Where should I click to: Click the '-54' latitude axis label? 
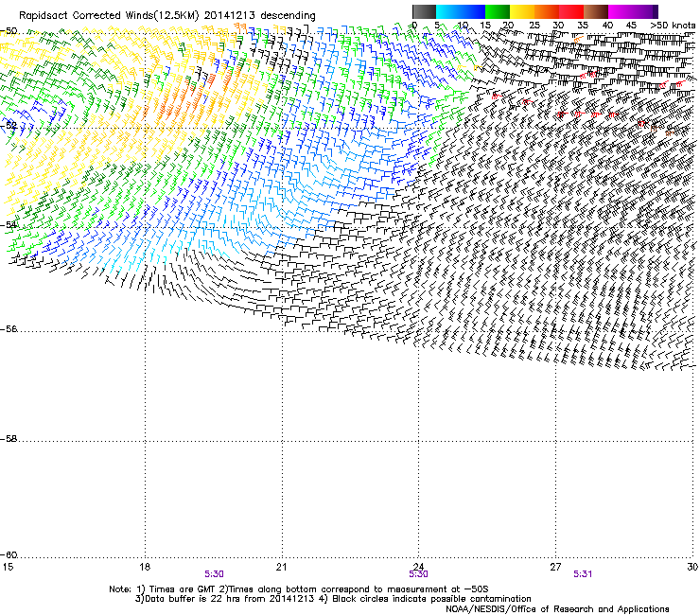point(9,224)
